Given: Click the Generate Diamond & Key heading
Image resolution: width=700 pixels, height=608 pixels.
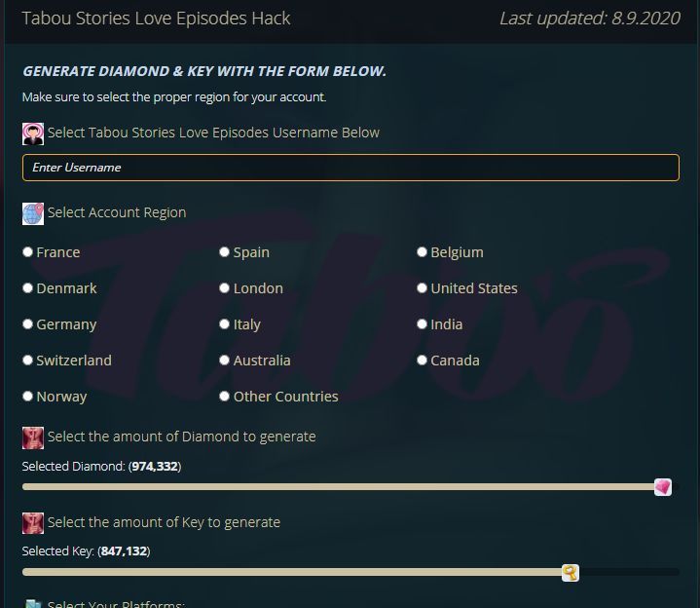Looking at the screenshot, I should 204,71.
